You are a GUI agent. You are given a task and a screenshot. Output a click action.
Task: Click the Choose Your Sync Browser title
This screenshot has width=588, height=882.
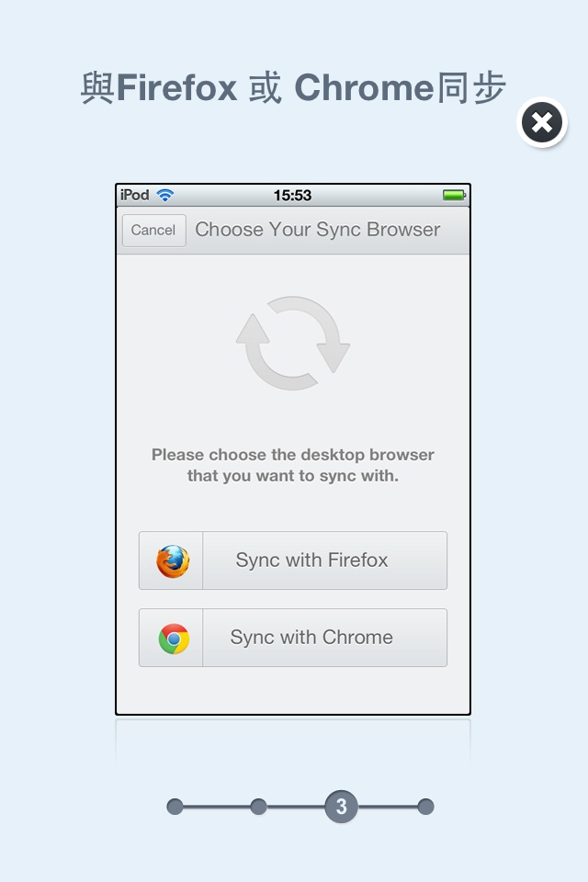317,230
